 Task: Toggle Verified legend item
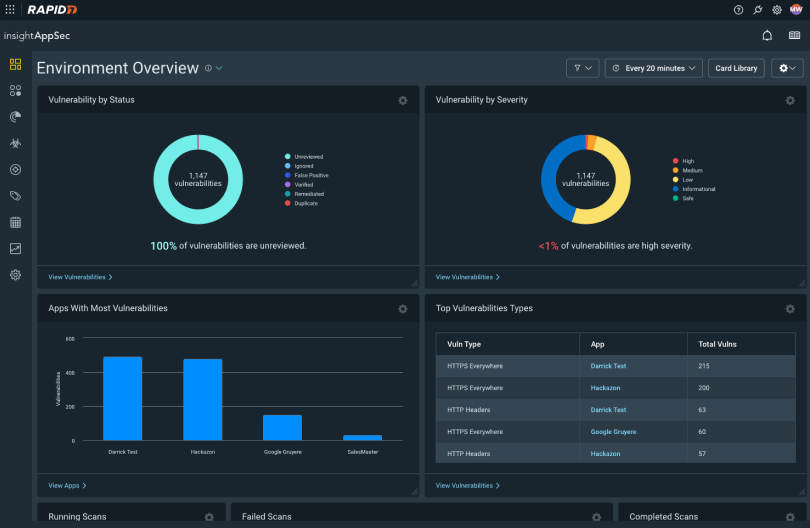pyautogui.click(x=299, y=184)
